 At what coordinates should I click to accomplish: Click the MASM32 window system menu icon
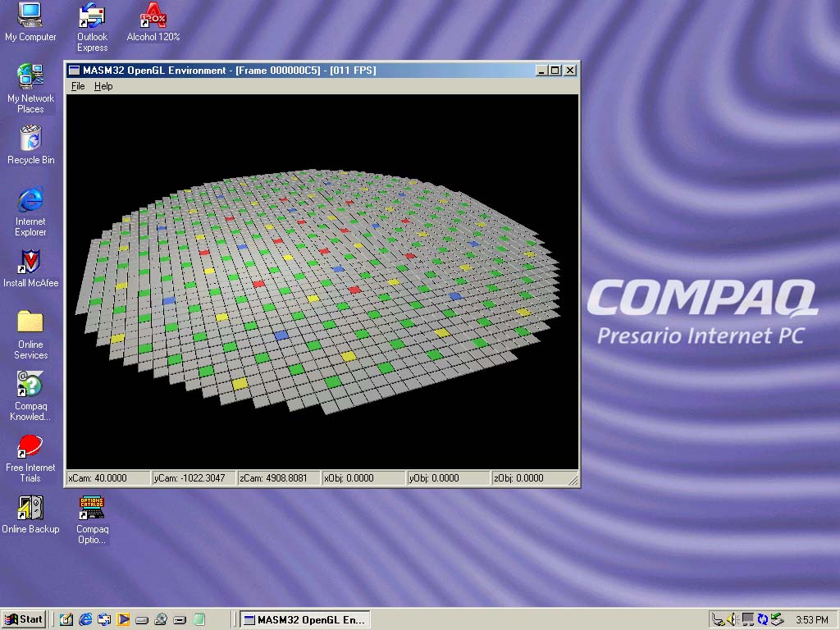pos(74,71)
